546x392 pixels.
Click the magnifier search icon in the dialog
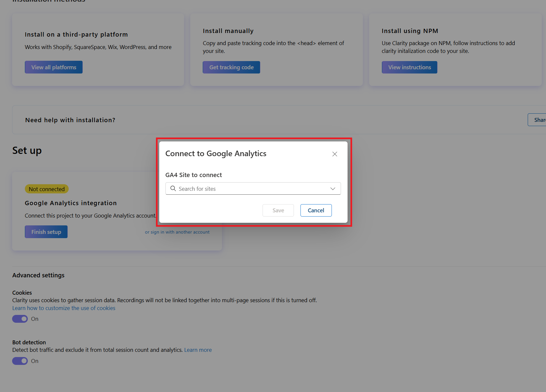point(173,188)
